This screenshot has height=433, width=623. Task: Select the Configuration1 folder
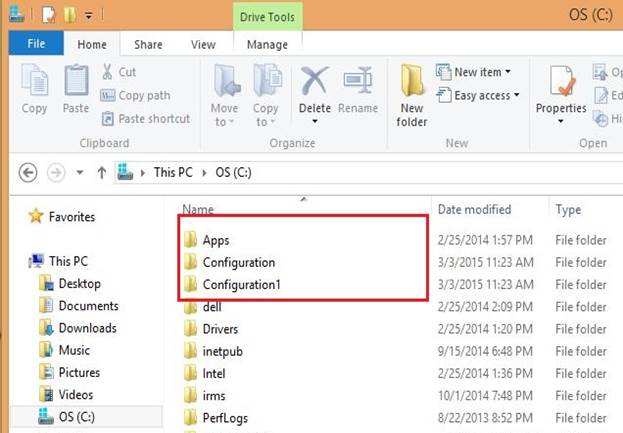[x=242, y=285]
